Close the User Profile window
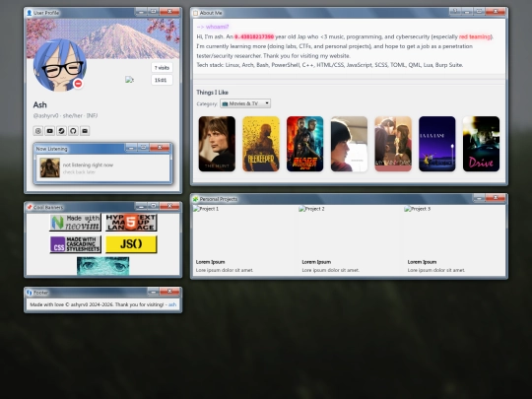Viewport: 532px width, 399px height. coord(169,12)
